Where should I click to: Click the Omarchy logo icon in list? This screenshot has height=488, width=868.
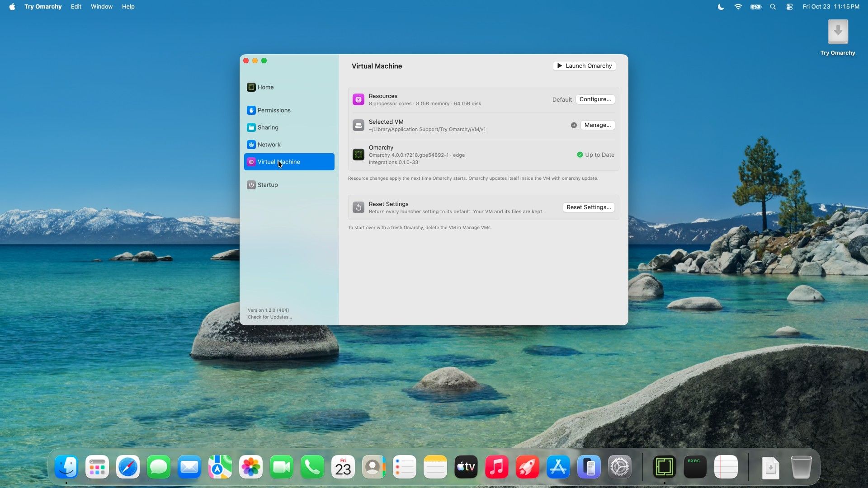pos(359,155)
